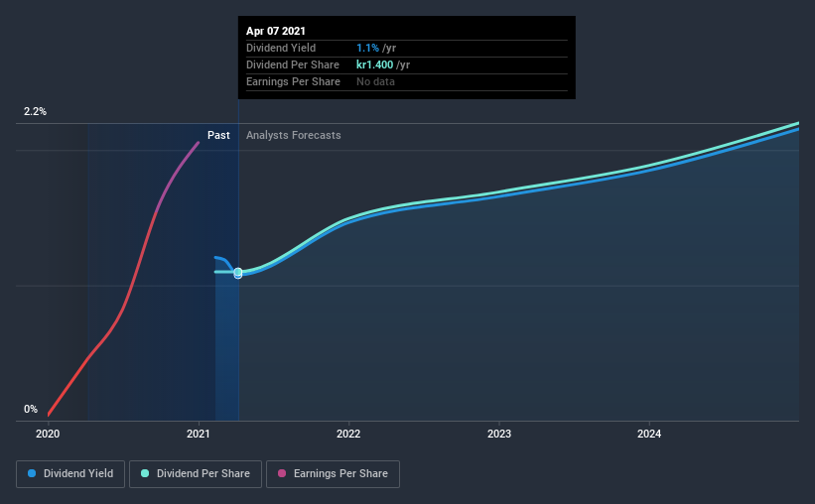Click the 2021 x-axis label
The image size is (815, 504).
coord(198,434)
